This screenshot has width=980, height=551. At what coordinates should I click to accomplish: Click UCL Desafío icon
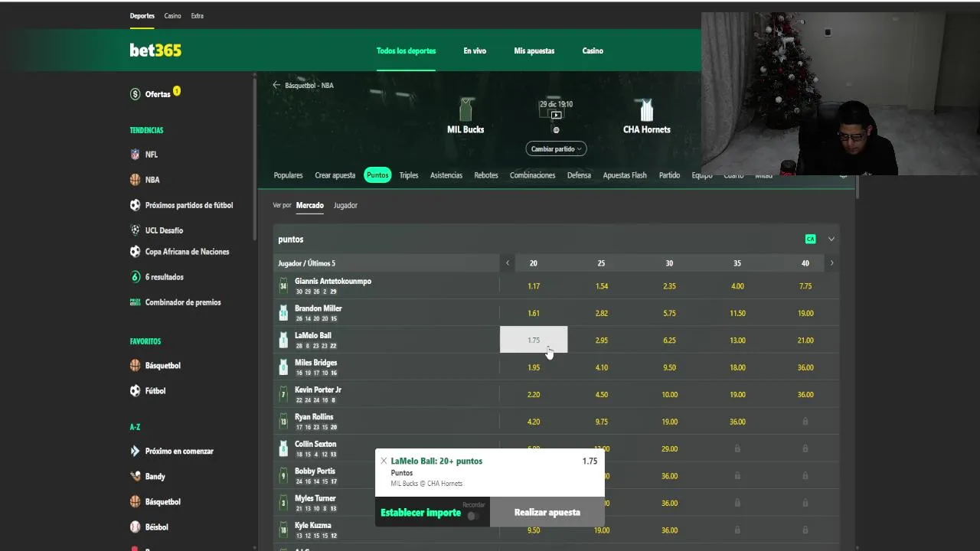click(x=136, y=230)
